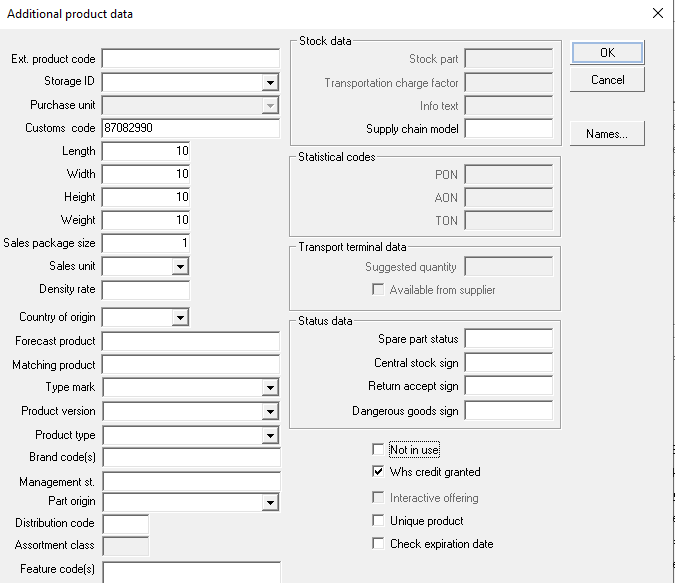Open the Sales unit dropdown list

point(180,267)
